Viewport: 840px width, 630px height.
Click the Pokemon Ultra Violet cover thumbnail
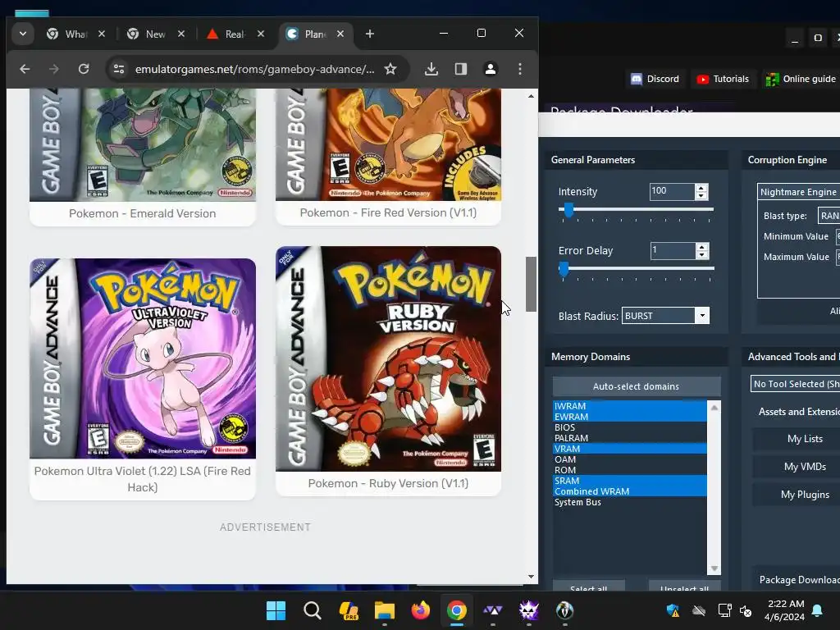[143, 358]
